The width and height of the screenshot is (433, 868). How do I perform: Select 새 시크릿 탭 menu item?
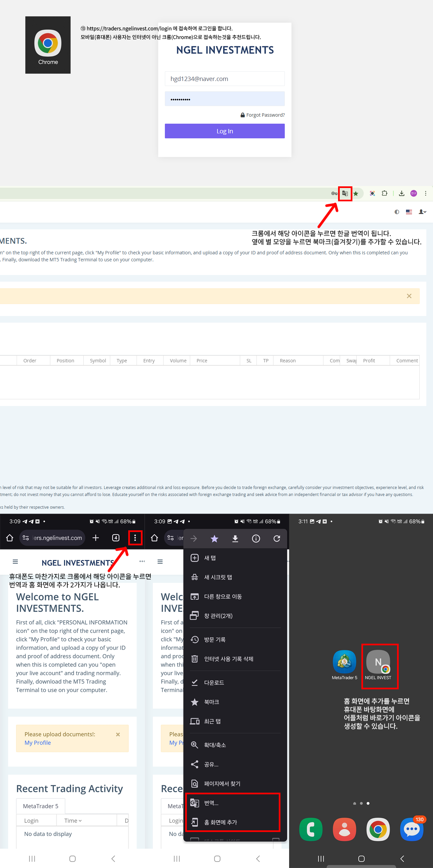click(x=235, y=577)
